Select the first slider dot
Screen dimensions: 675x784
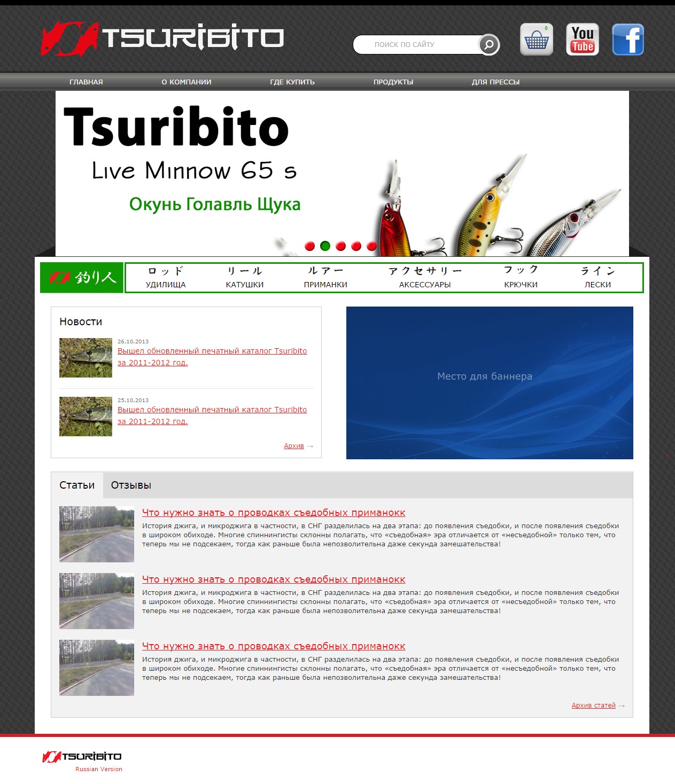click(309, 246)
